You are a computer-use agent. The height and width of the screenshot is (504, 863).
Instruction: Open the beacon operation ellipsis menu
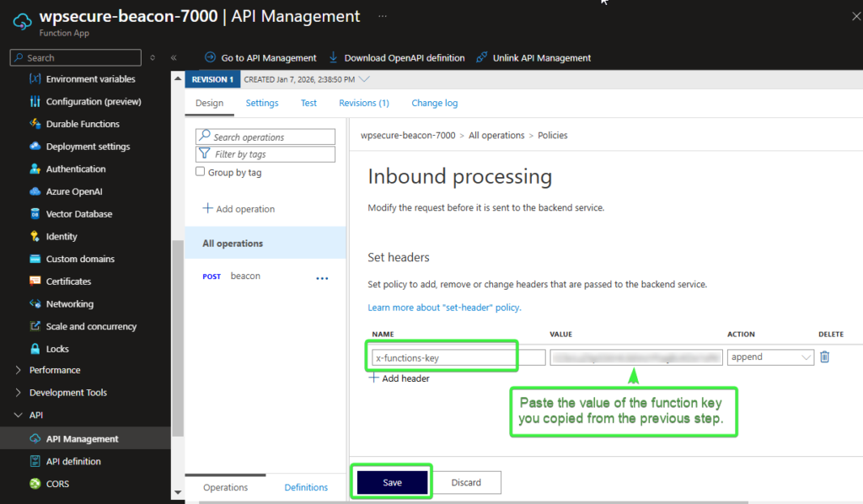pos(321,277)
